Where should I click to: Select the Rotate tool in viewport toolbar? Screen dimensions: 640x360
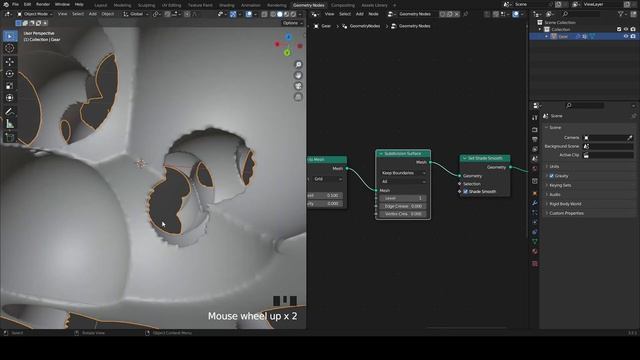tap(10, 74)
